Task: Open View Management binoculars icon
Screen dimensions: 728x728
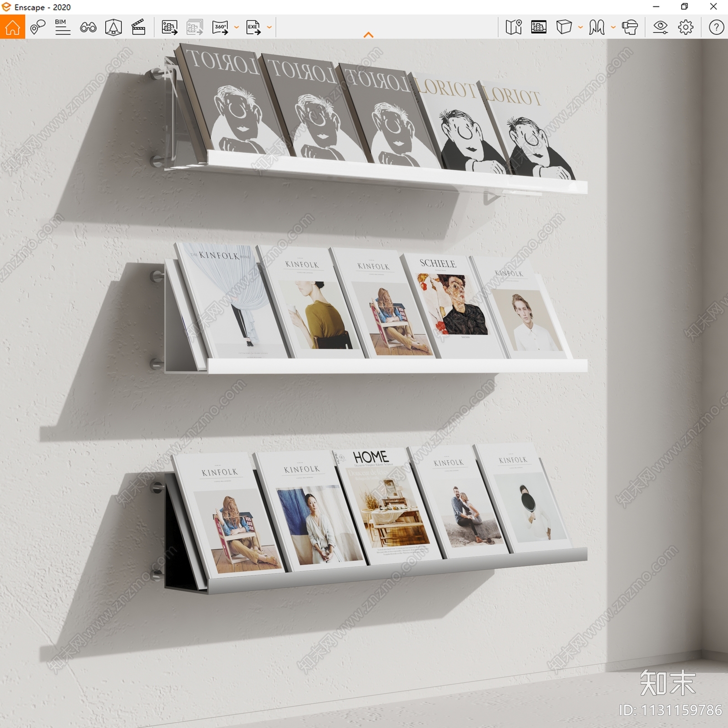Action: coord(88,27)
